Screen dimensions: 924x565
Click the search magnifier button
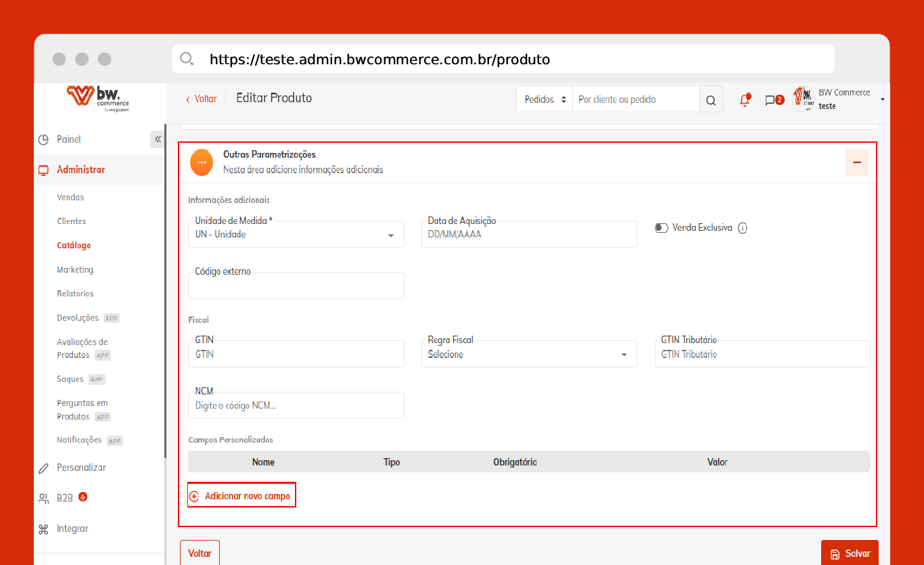click(710, 100)
